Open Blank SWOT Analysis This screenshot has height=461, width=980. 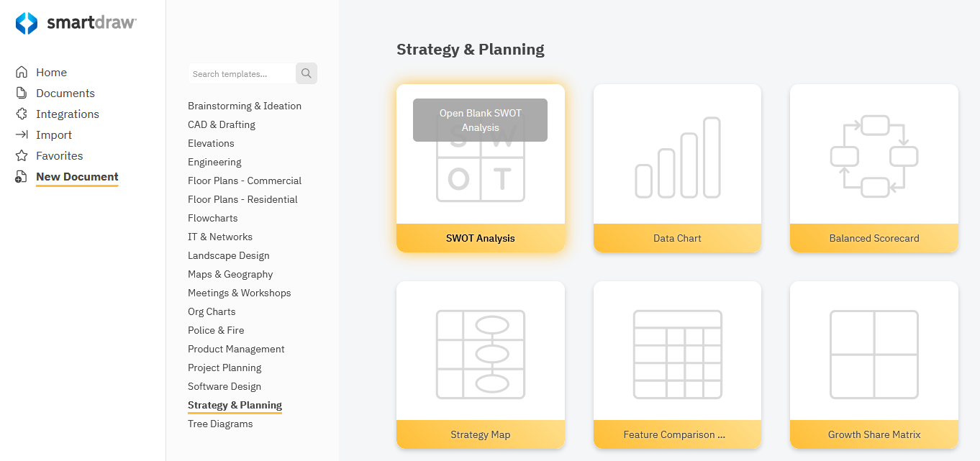tap(480, 120)
